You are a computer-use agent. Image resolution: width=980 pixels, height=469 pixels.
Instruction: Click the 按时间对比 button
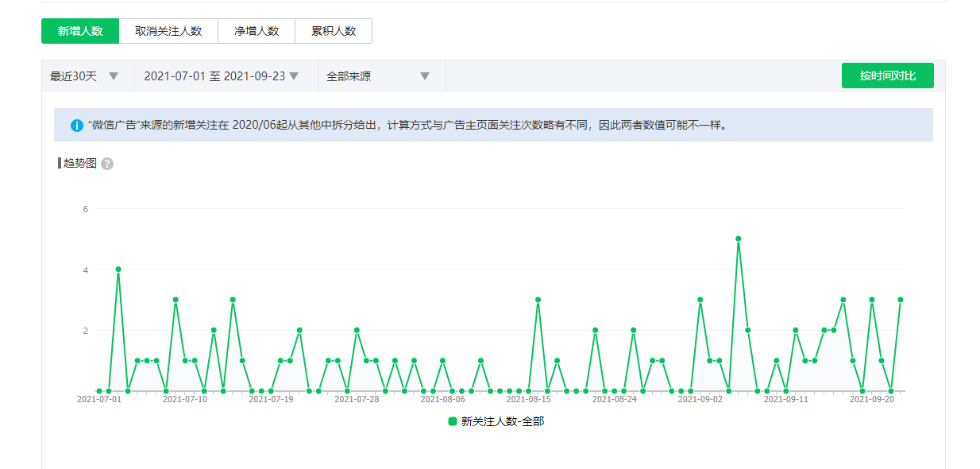tap(887, 76)
